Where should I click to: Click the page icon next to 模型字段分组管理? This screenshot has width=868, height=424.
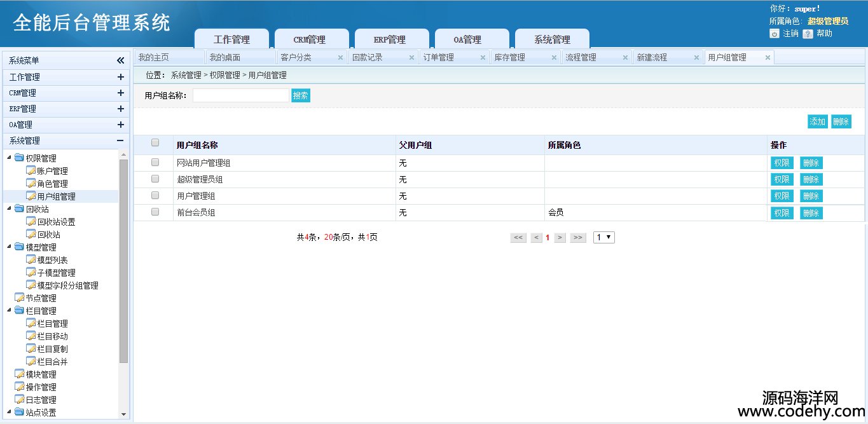(x=31, y=285)
